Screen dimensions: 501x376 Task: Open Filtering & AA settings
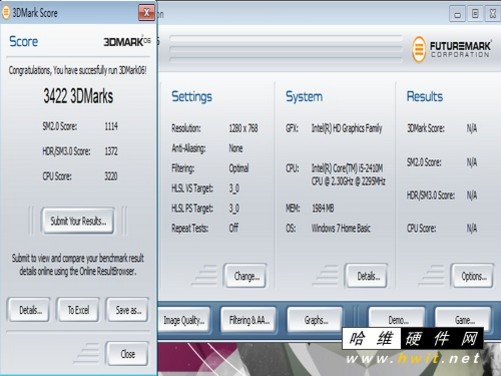click(x=249, y=320)
